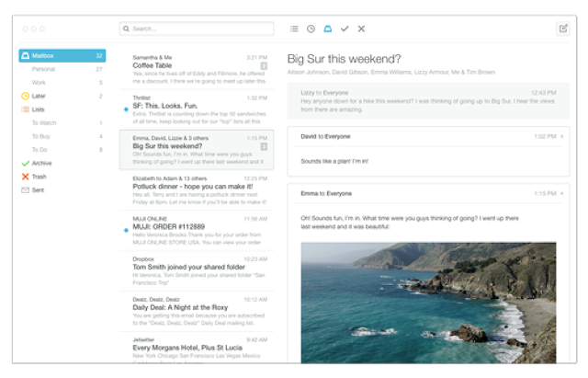The height and width of the screenshot is (378, 588).
Task: Expand Lizzy to Everyone collapsed message
Action: coord(428,101)
